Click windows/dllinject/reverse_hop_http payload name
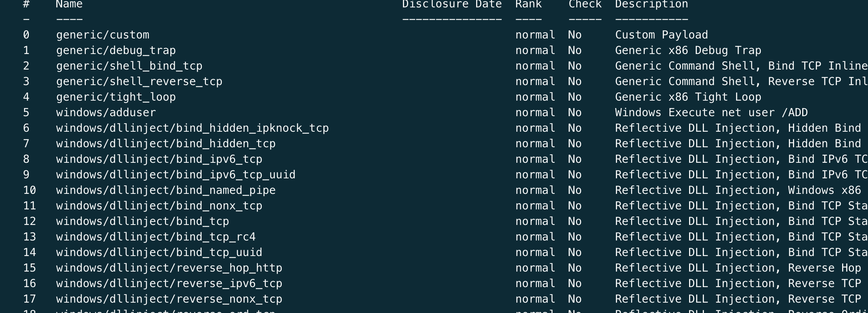Screen dimensions: 868x313 (169, 268)
